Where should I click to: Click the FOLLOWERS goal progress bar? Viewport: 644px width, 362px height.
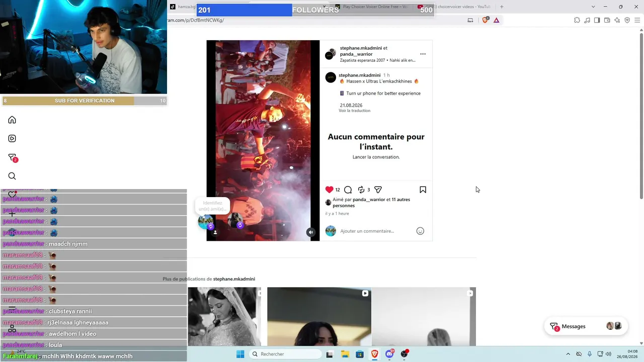315,10
